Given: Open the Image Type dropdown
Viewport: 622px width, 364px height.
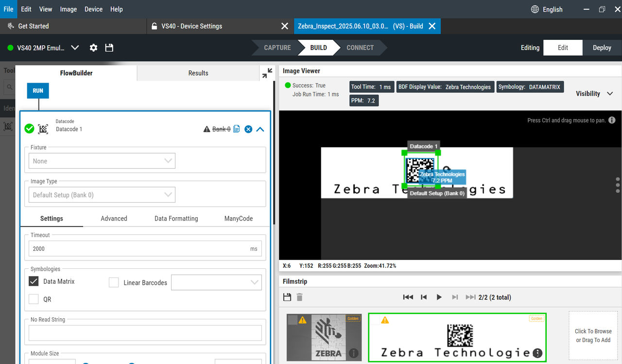Looking at the screenshot, I should [102, 195].
